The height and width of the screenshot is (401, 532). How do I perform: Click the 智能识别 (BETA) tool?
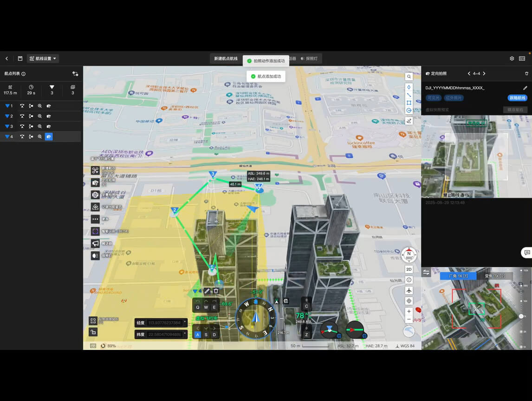pos(95,232)
